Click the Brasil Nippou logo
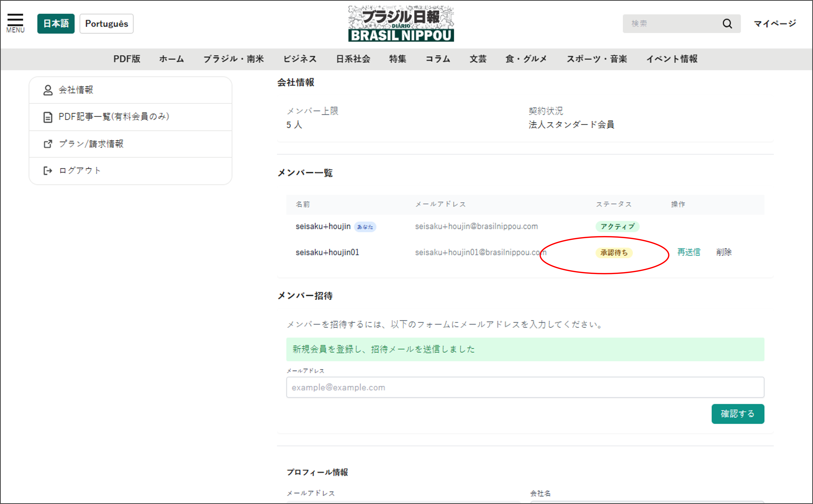Screen dimensions: 813x504 coord(401,23)
